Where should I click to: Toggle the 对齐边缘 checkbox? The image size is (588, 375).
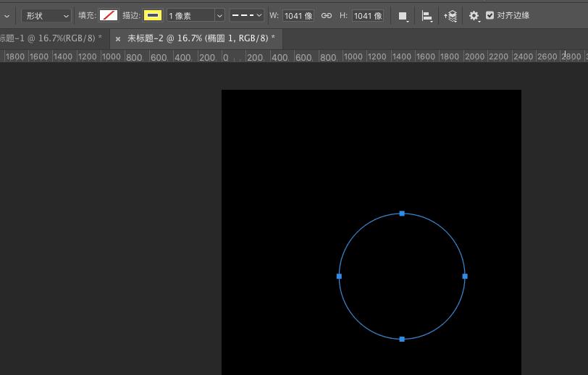490,15
